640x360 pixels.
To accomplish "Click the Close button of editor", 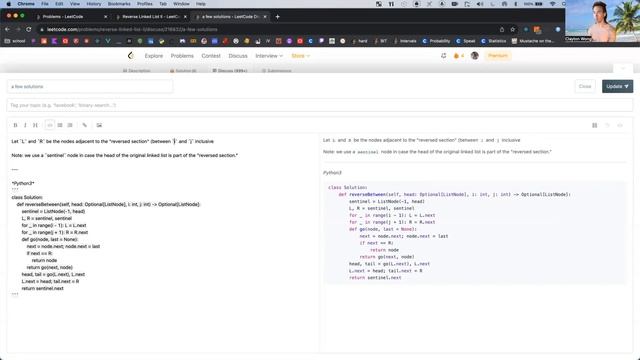I will pos(585,87).
